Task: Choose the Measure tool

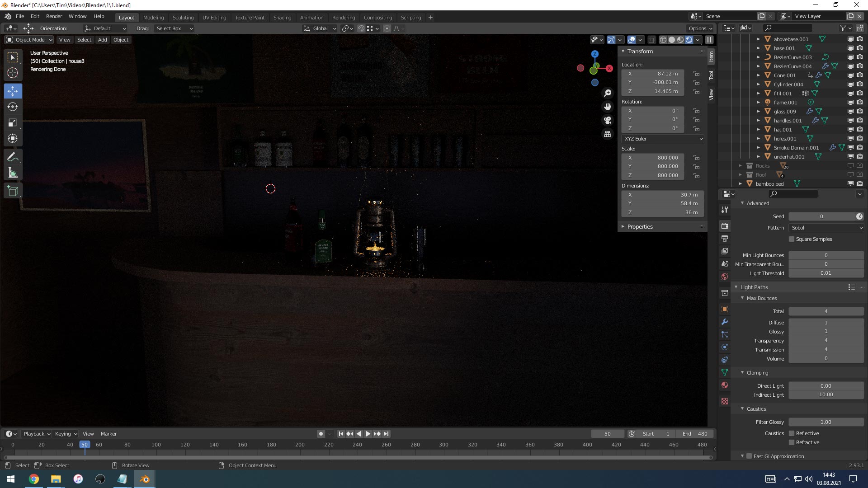Action: (13, 173)
